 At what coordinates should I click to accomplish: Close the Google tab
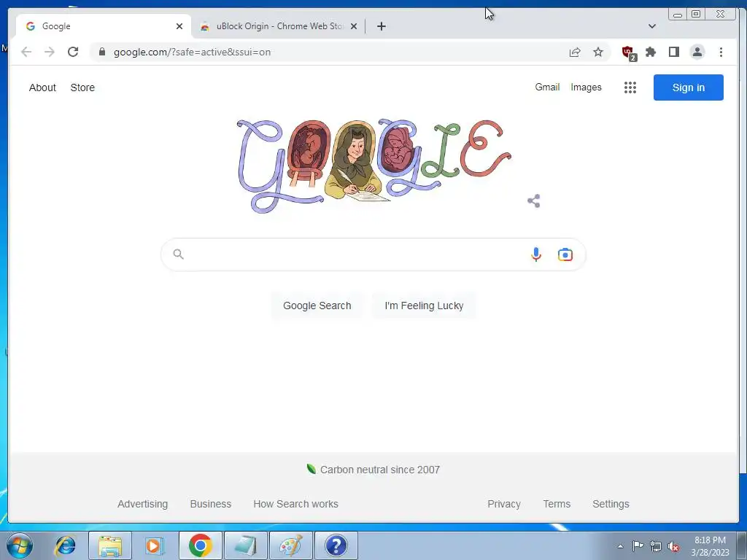[179, 26]
